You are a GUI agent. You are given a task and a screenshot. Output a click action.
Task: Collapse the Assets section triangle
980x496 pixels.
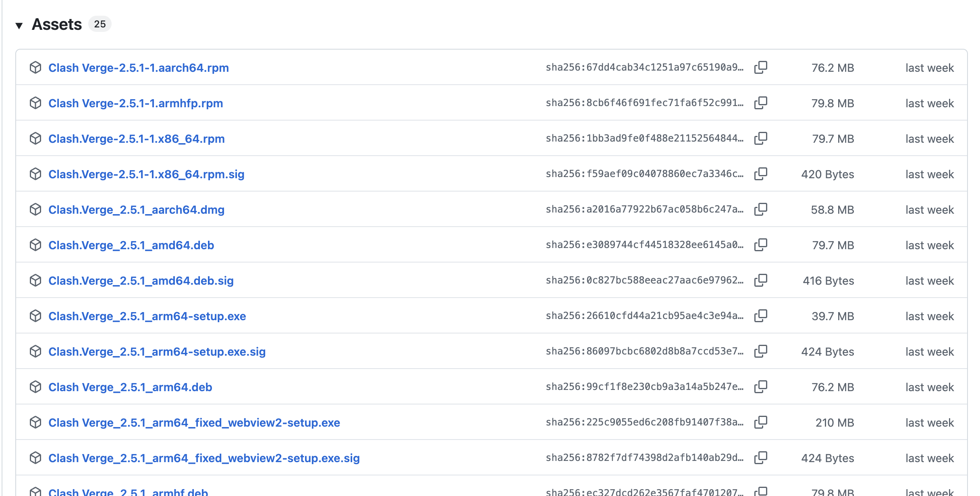tap(19, 26)
